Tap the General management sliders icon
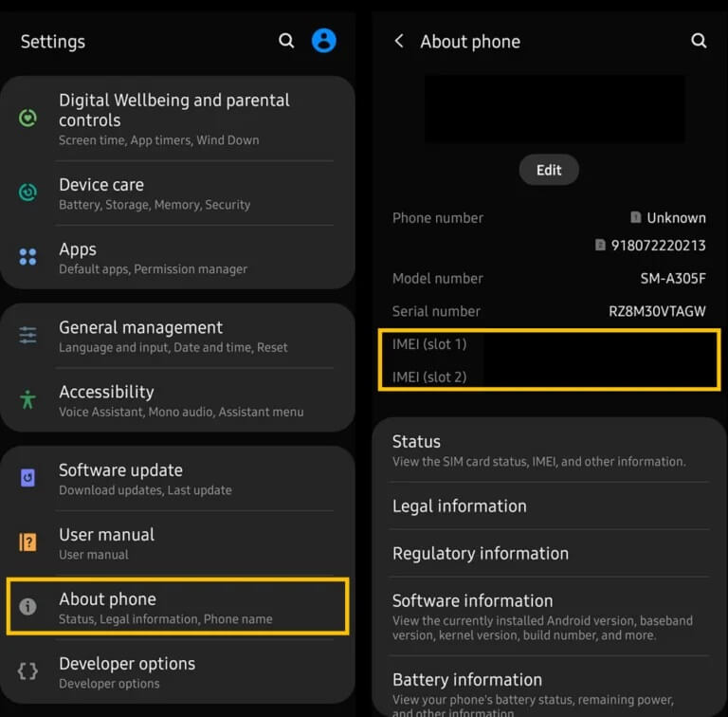Viewport: 728px width, 717px height. 28,336
